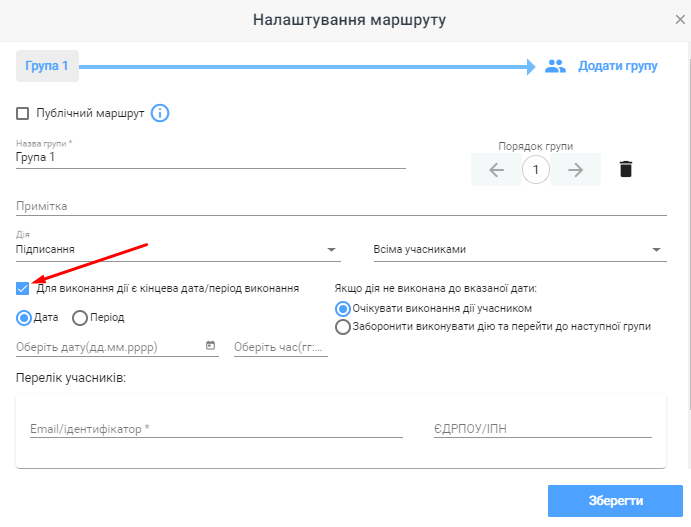Close the Налаштування маршруту dialog

[680, 19]
